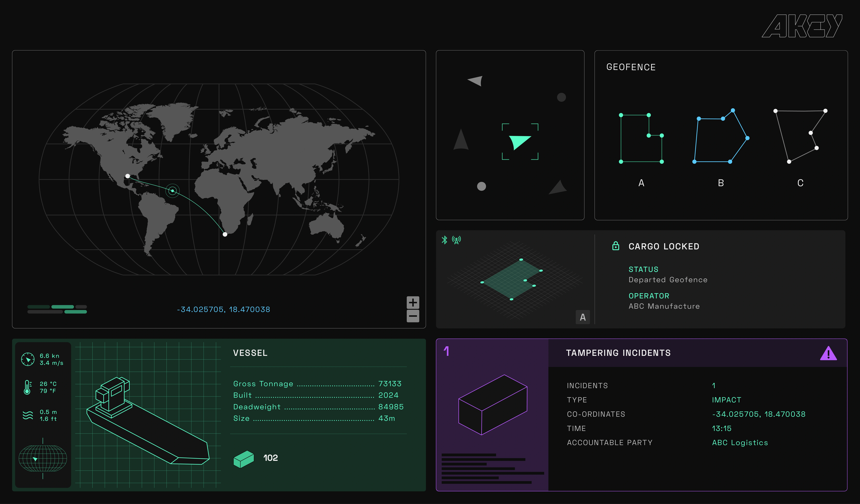Click the GEOFENCE panel title
This screenshot has width=860, height=504.
631,67
